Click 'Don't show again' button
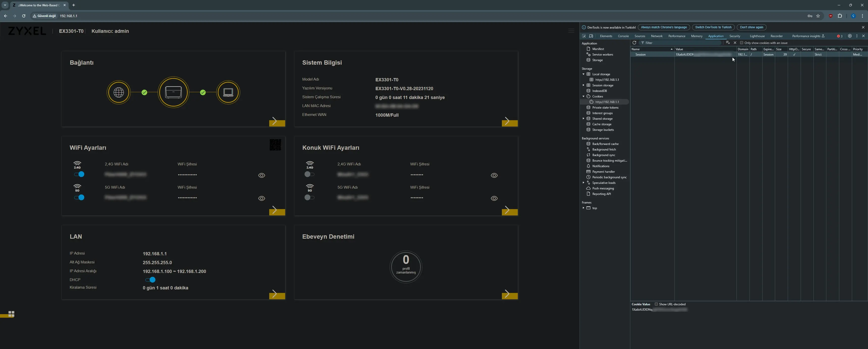Screen dimensions: 868x349 point(751,27)
